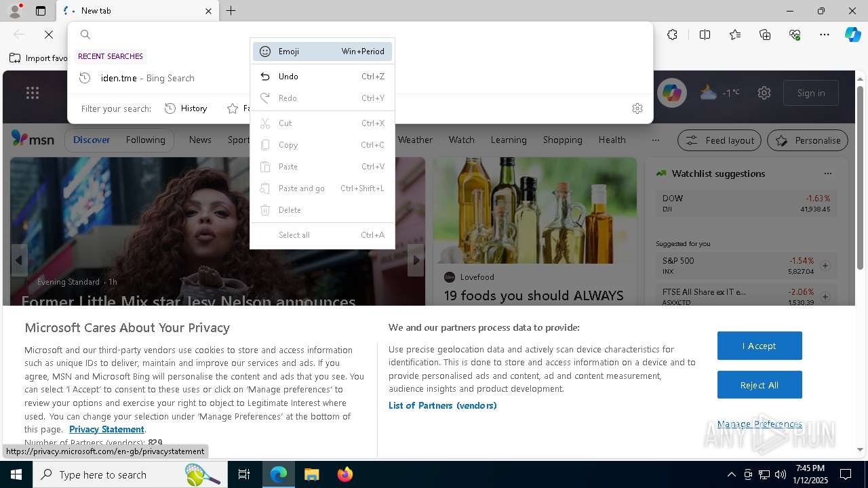The image size is (868, 488).
Task: Open the DOW watchlist entry
Action: (746, 203)
